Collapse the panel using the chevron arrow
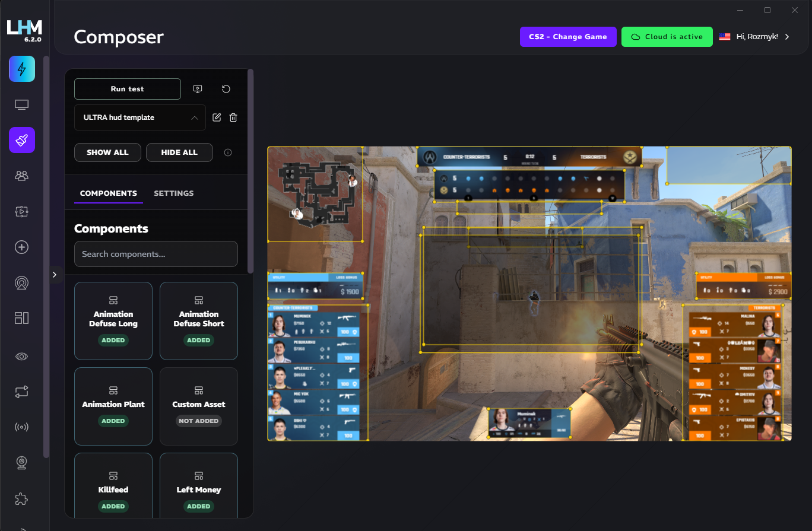 tap(55, 274)
